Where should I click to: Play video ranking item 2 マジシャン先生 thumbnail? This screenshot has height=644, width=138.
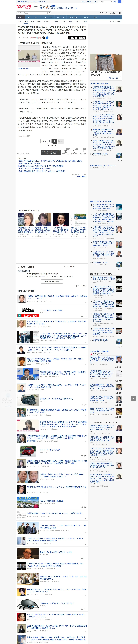[x=119, y=289]
